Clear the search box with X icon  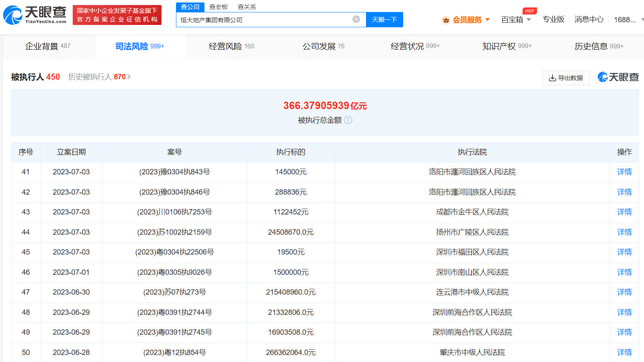356,19
